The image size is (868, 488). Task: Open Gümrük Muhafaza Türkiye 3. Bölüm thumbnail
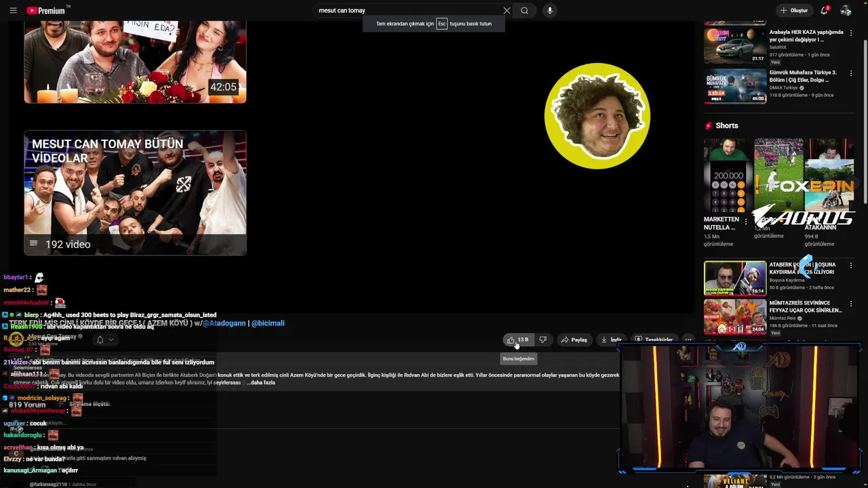pos(735,85)
